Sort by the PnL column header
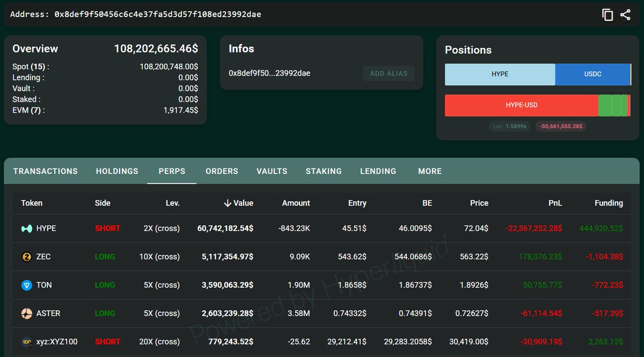Screen dimensions: 644x357 (555, 203)
